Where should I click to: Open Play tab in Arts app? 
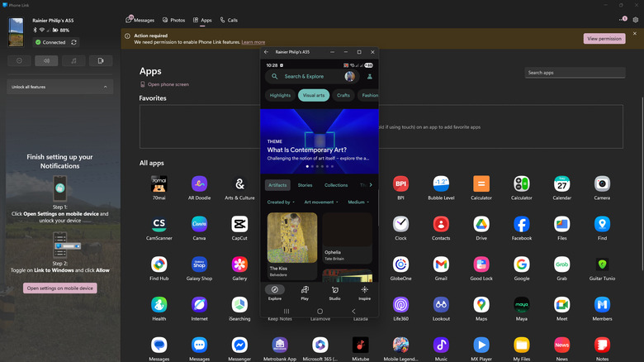(305, 293)
